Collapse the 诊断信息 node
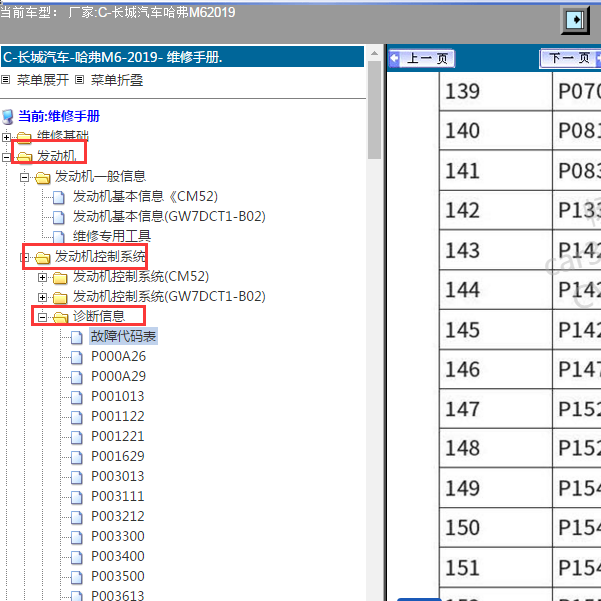 coord(43,317)
